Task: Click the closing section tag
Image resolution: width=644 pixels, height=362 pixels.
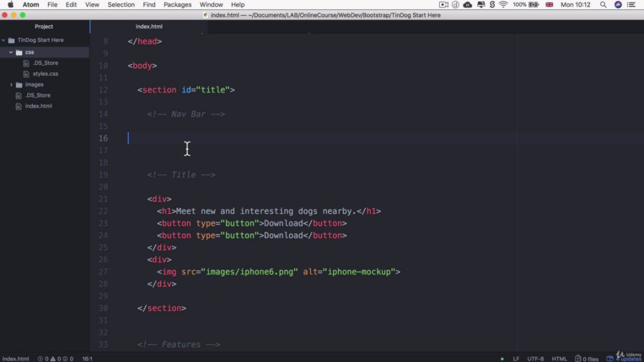Action: 162,308
